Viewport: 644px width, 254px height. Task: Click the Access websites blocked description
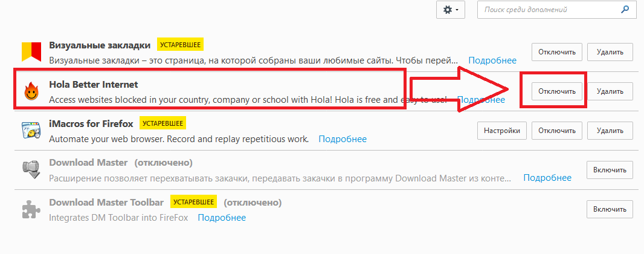(248, 99)
